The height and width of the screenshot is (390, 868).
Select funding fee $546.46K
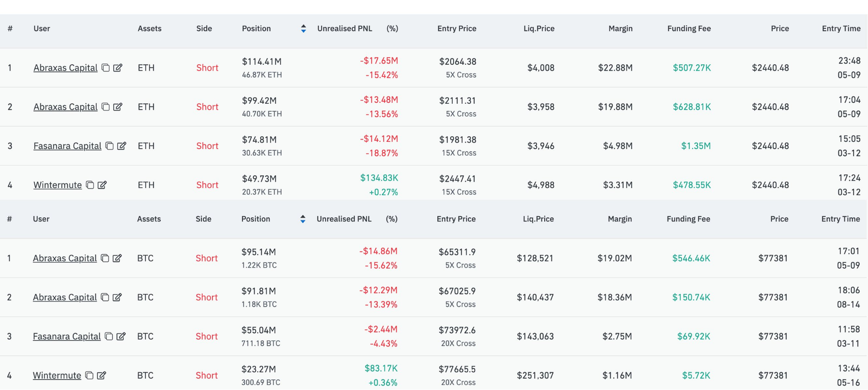pyautogui.click(x=691, y=258)
